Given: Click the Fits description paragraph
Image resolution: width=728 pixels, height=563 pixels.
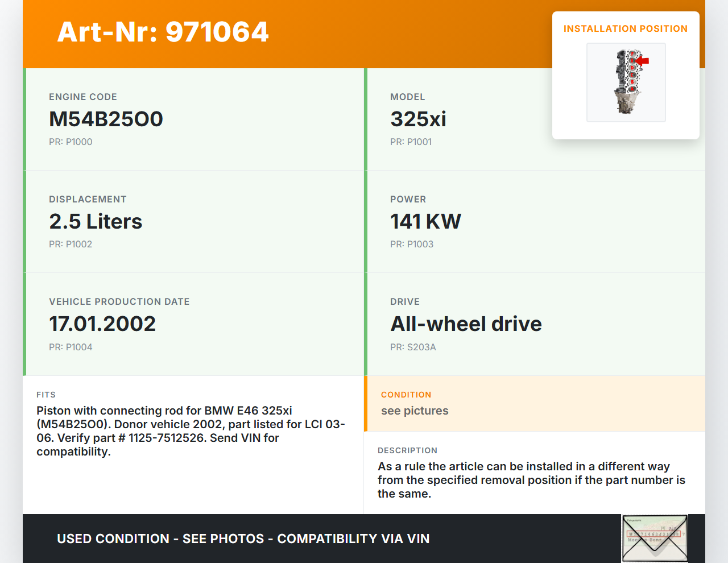Looking at the screenshot, I should pyautogui.click(x=191, y=431).
